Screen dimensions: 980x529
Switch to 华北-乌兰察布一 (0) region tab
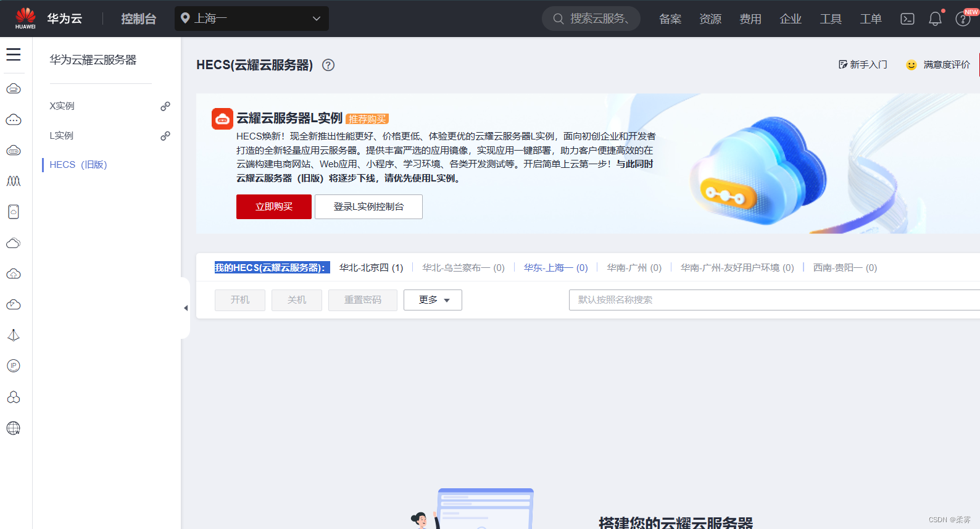(x=463, y=268)
